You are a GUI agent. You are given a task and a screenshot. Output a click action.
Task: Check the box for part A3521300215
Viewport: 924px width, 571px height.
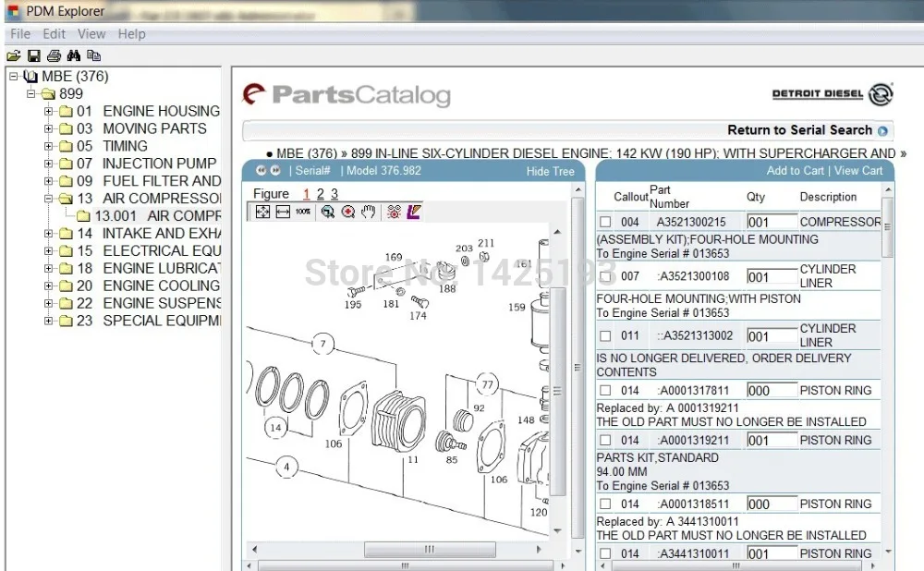[x=605, y=222]
